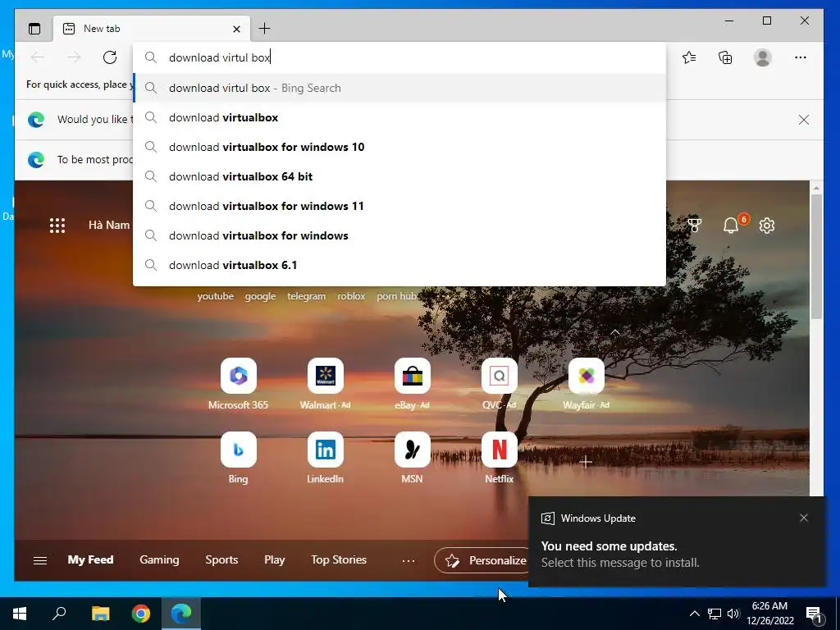Open the Rewards trophy icon
840x630 pixels.
point(695,226)
